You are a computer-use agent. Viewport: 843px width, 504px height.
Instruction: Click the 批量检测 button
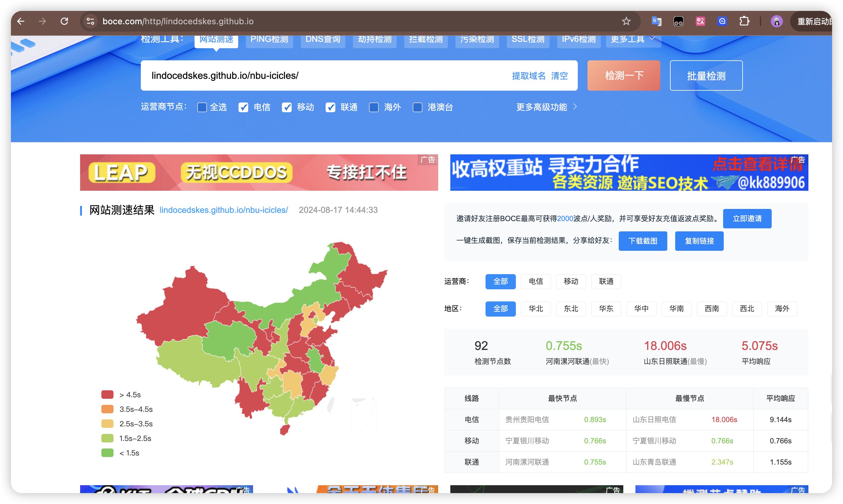[706, 76]
